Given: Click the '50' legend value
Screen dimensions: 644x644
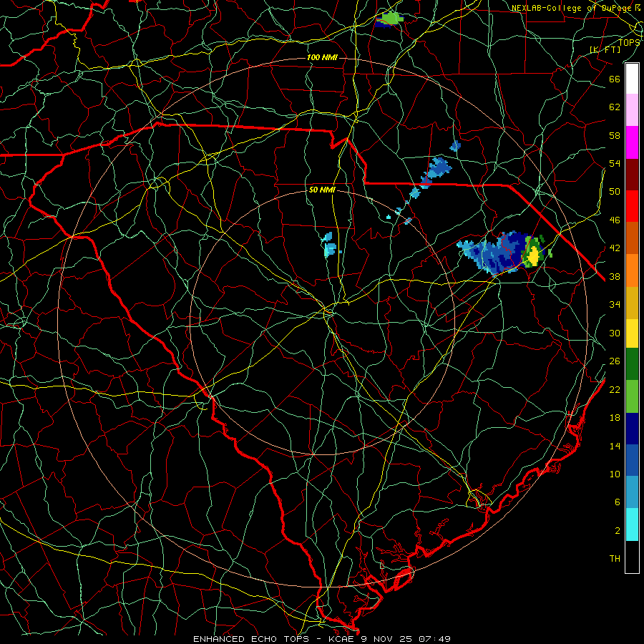Looking at the screenshot, I should pyautogui.click(x=615, y=192).
